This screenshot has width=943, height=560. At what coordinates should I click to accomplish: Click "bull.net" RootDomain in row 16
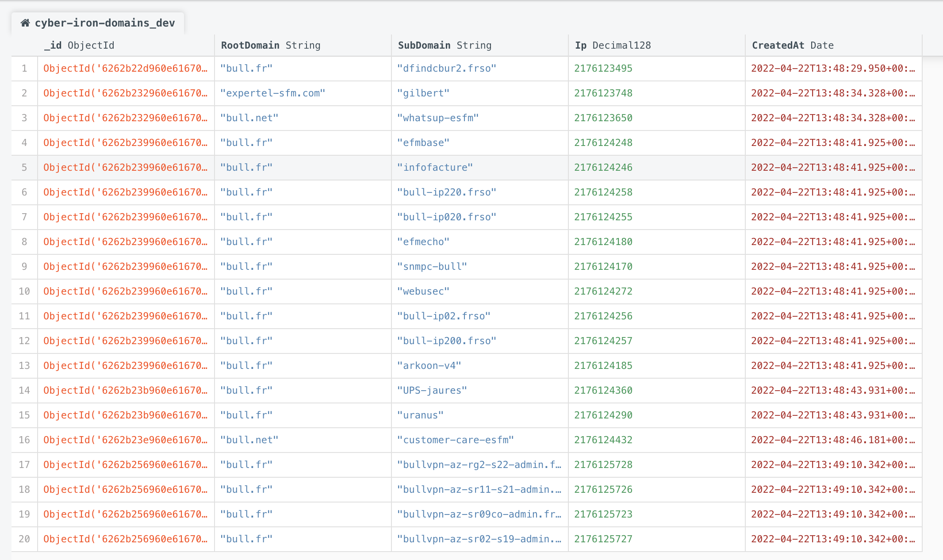(249, 440)
